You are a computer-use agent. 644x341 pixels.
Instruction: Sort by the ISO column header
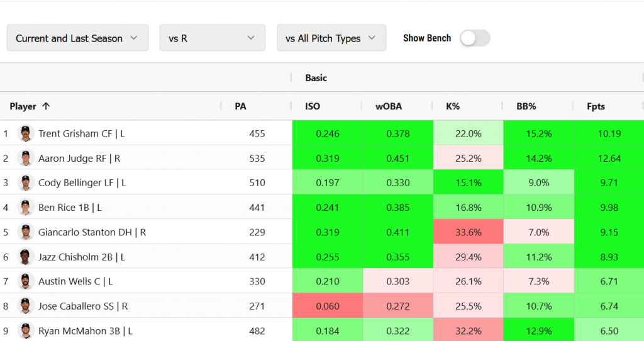[x=313, y=106]
